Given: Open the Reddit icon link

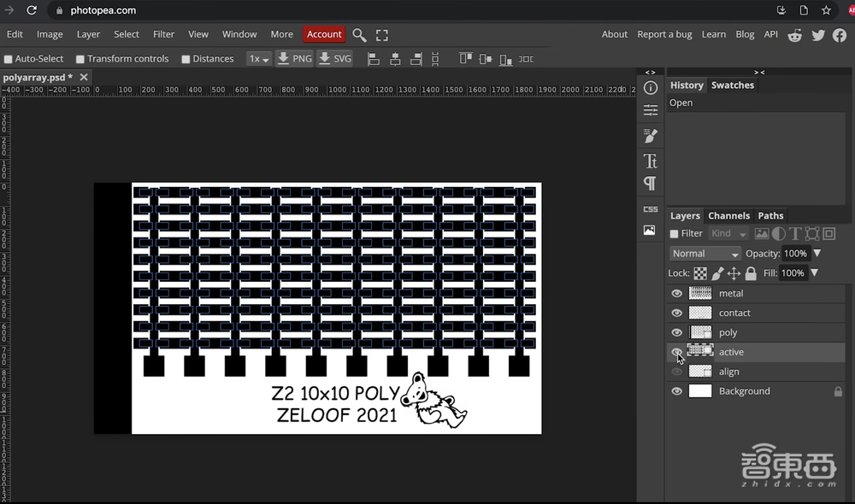Looking at the screenshot, I should coord(795,35).
